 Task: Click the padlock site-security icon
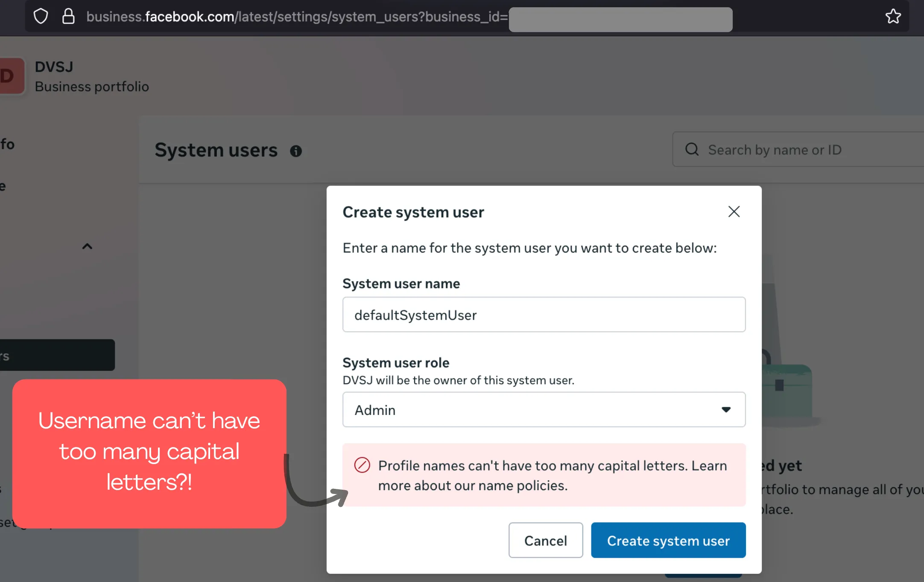click(68, 17)
